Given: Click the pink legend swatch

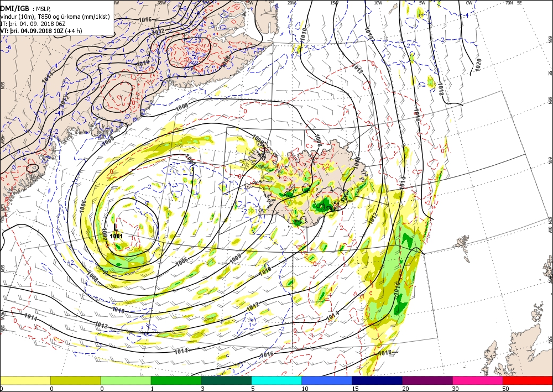Looking at the screenshot, I should click(x=478, y=380).
